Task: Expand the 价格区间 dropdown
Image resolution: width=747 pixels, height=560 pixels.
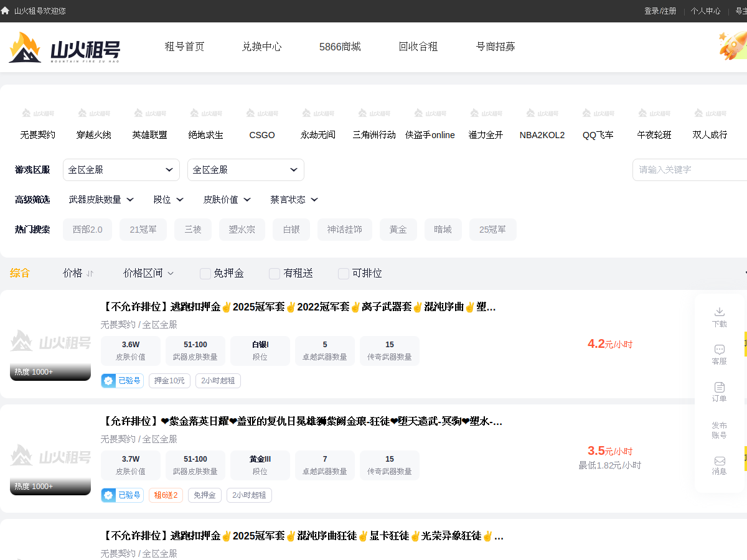Action: tap(149, 273)
